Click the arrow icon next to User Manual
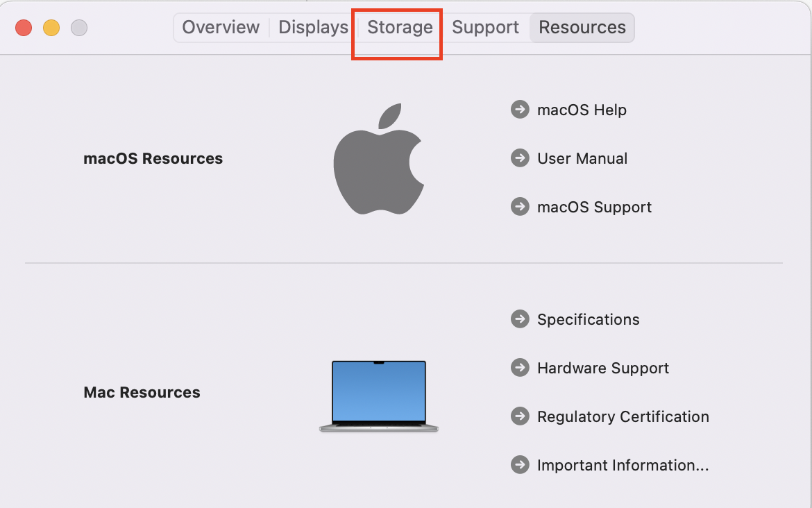The image size is (812, 508). (x=520, y=158)
